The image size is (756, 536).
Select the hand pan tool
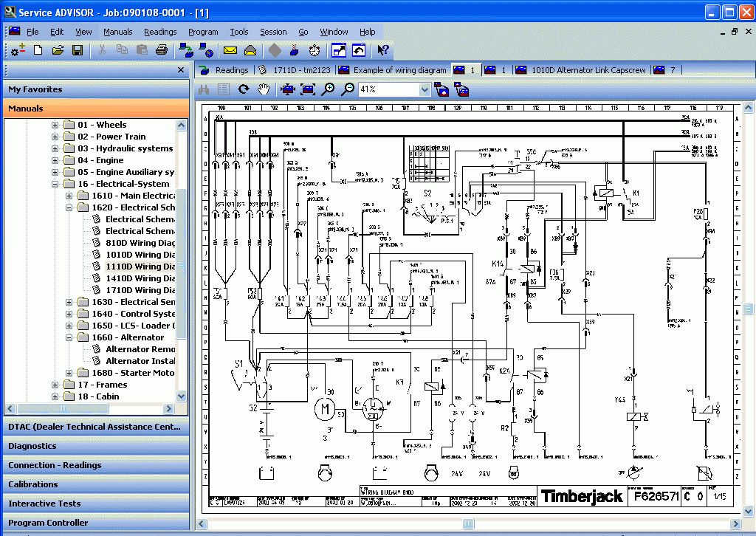(264, 89)
